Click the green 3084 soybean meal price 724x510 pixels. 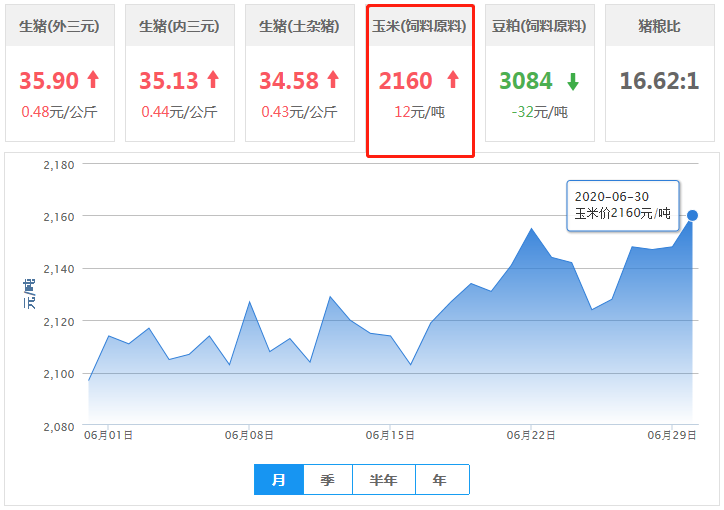click(526, 81)
